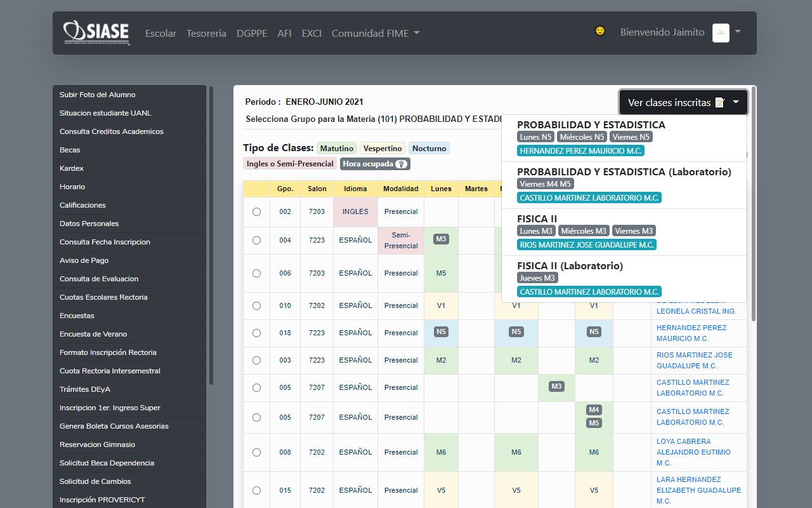Open Genera Boleta Cursos Asesorias
Image resolution: width=812 pixels, height=508 pixels.
pyautogui.click(x=129, y=426)
